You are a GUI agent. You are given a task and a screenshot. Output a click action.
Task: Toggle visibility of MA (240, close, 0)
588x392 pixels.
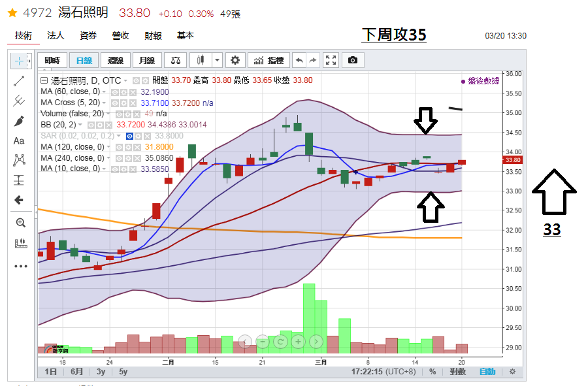[x=120, y=158]
